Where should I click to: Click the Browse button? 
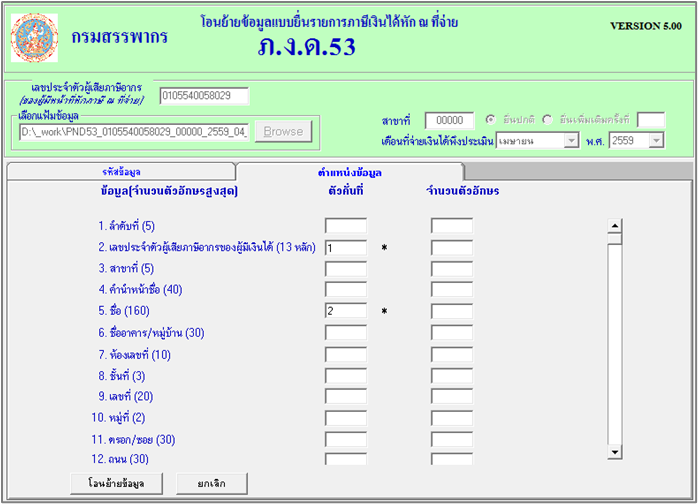point(283,131)
